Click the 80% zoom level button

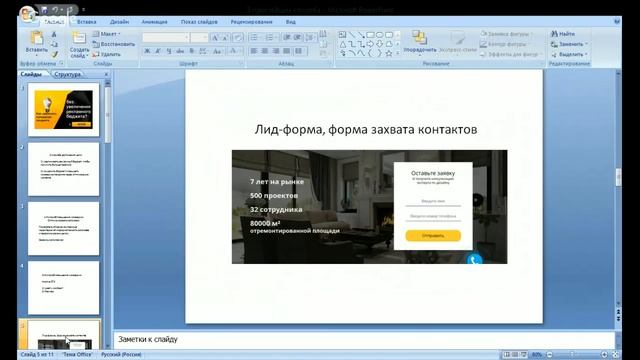tap(537, 355)
